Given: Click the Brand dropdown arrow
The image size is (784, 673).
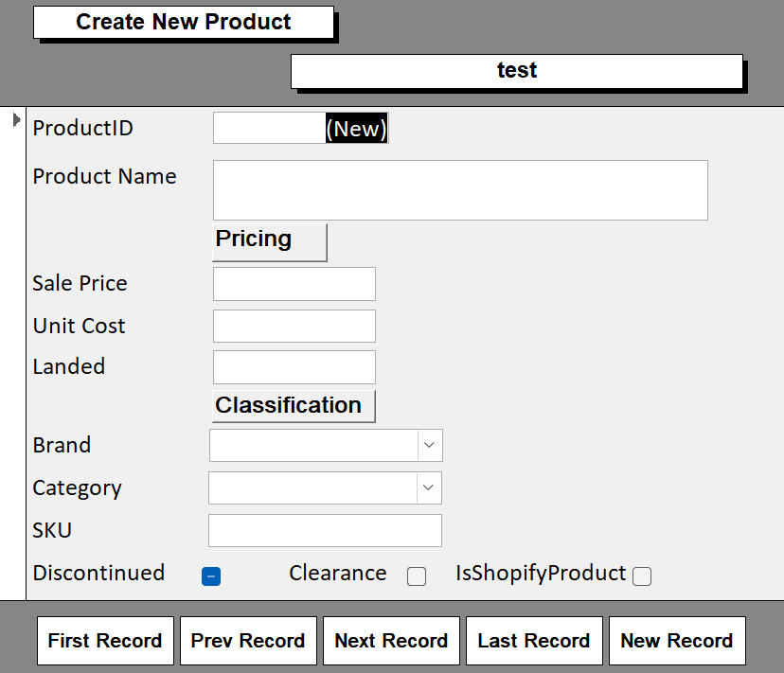Looking at the screenshot, I should [429, 445].
